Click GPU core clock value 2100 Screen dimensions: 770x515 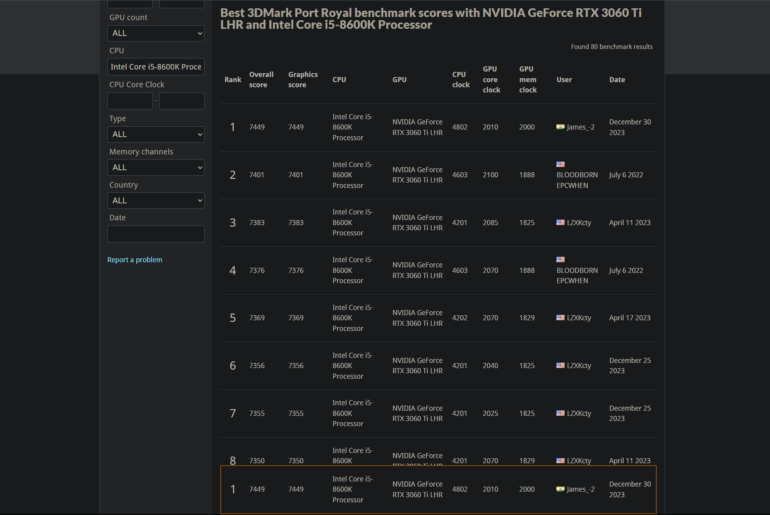click(491, 175)
